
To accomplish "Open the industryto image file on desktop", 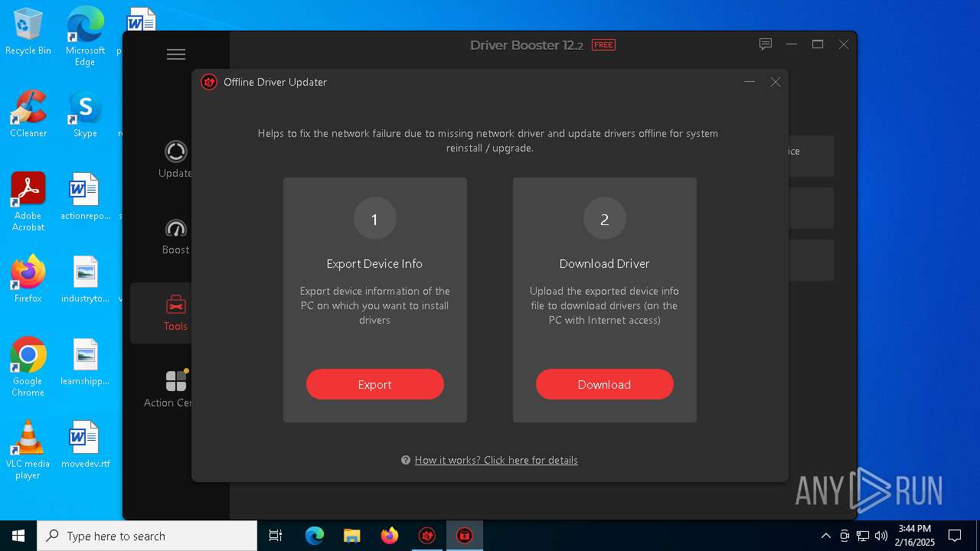I will click(x=85, y=279).
